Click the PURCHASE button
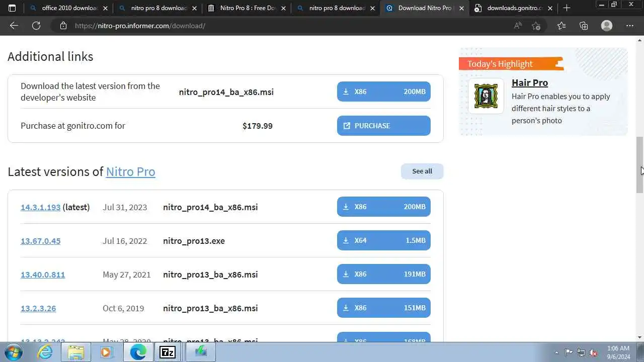This screenshot has height=362, width=644. tap(384, 126)
